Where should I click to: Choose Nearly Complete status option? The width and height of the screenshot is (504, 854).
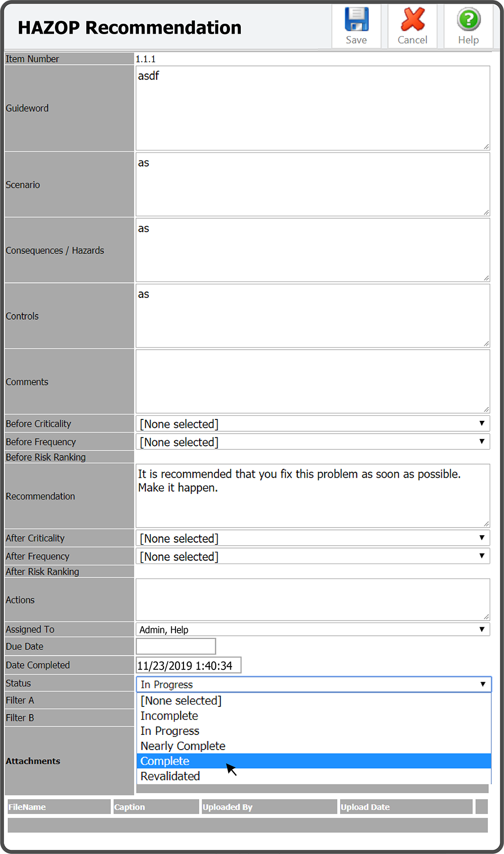[x=183, y=746]
